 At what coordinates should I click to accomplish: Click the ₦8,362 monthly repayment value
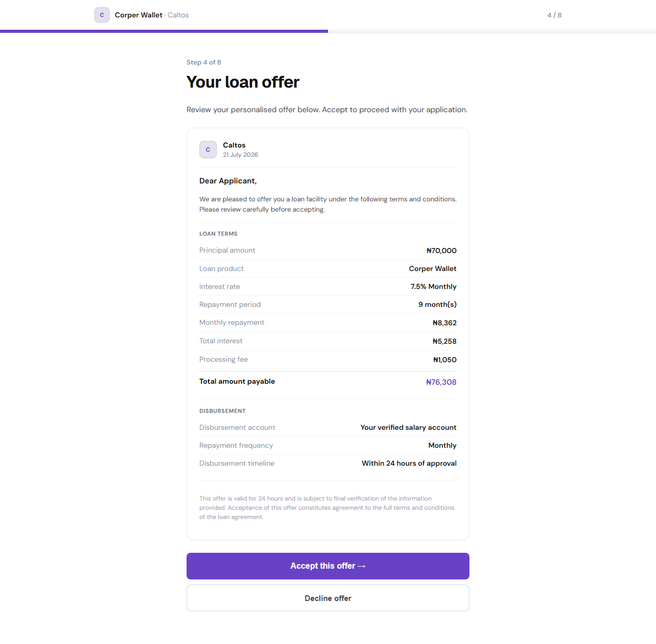pos(444,323)
